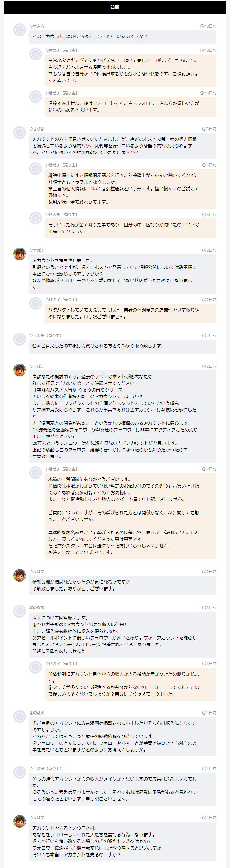Open the りせきち username link
The image size is (230, 868).
37,26
